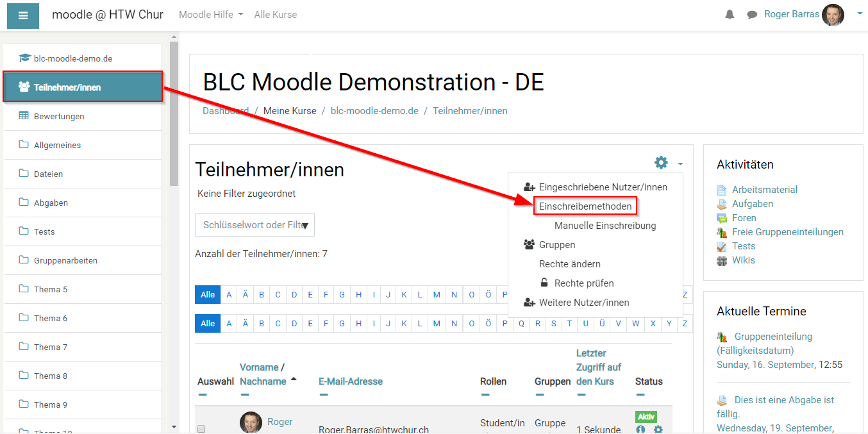
Task: Click the Aktiv status badge
Action: [x=646, y=417]
